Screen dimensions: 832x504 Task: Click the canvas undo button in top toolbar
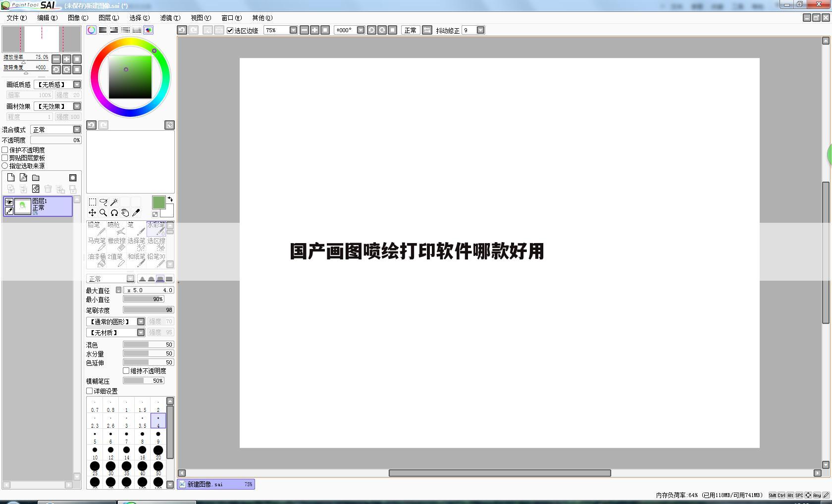(182, 30)
